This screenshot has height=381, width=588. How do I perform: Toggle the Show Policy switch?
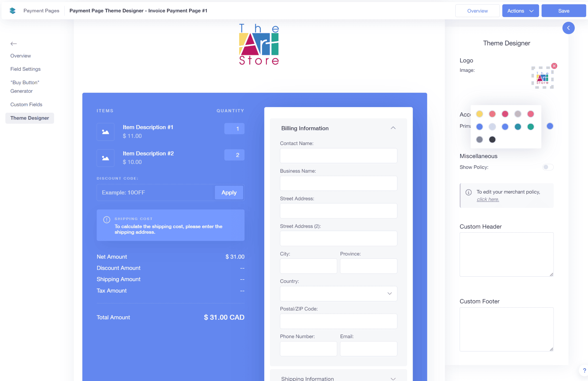tap(548, 167)
